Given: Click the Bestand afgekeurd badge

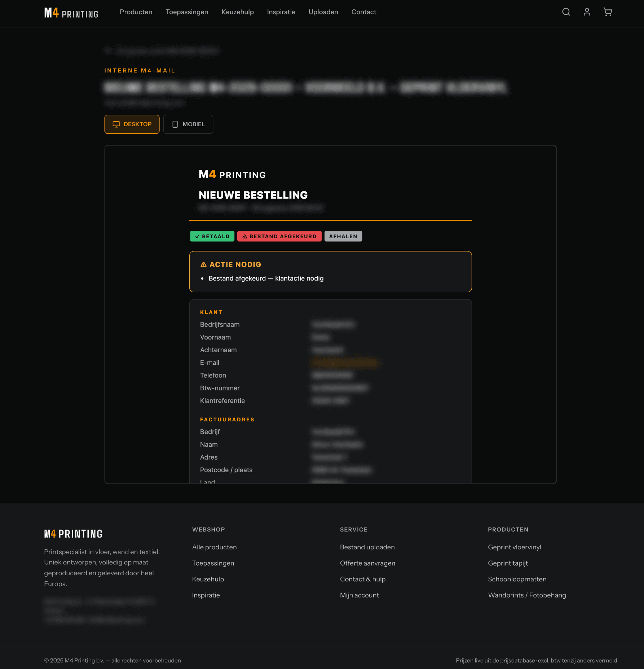Looking at the screenshot, I should pyautogui.click(x=279, y=236).
